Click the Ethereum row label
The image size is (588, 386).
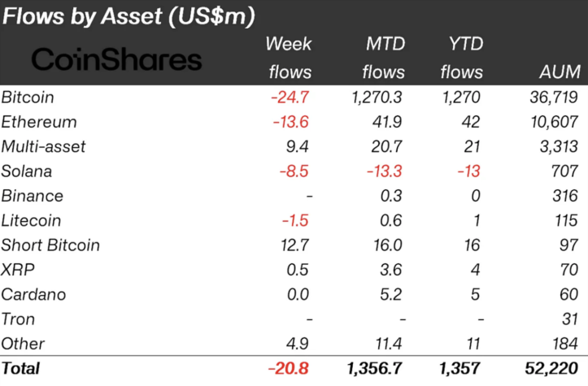coord(39,122)
